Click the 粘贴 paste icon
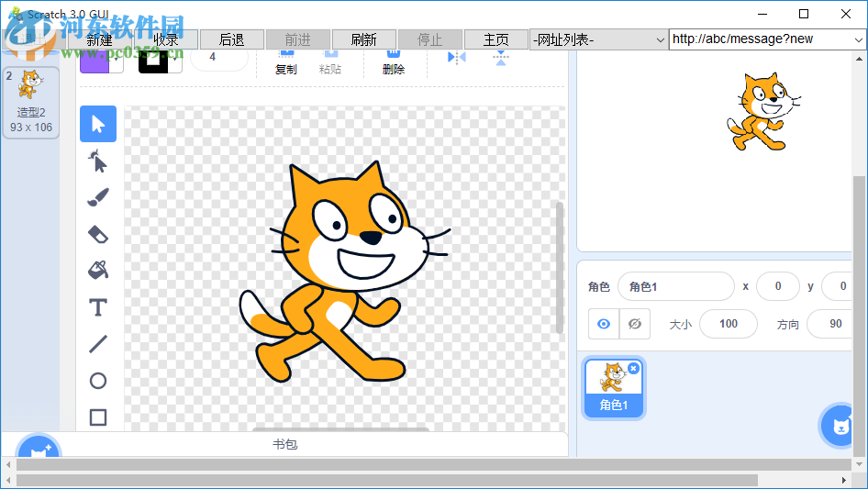The height and width of the screenshot is (489, 868). pyautogui.click(x=330, y=62)
